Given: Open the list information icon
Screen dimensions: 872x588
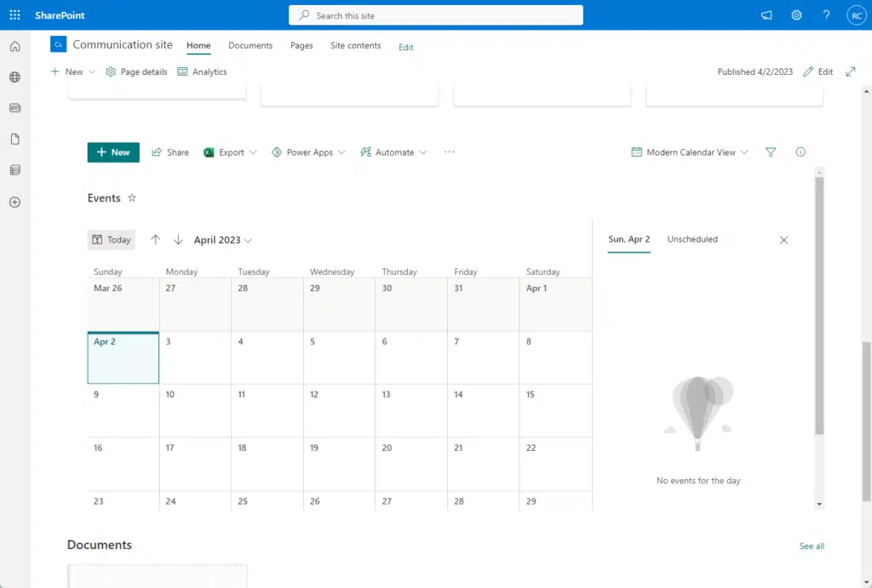Looking at the screenshot, I should 800,151.
